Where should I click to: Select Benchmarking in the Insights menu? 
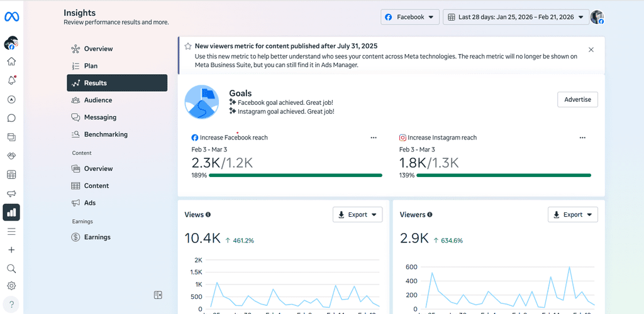point(106,134)
